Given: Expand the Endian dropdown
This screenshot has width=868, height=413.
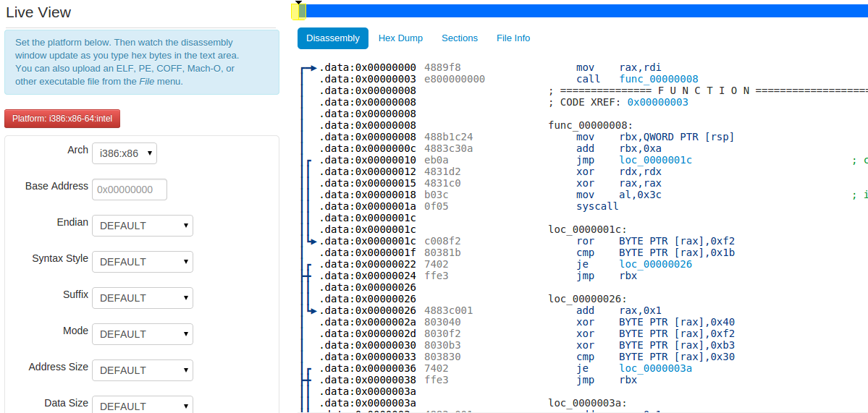Looking at the screenshot, I should 143,226.
